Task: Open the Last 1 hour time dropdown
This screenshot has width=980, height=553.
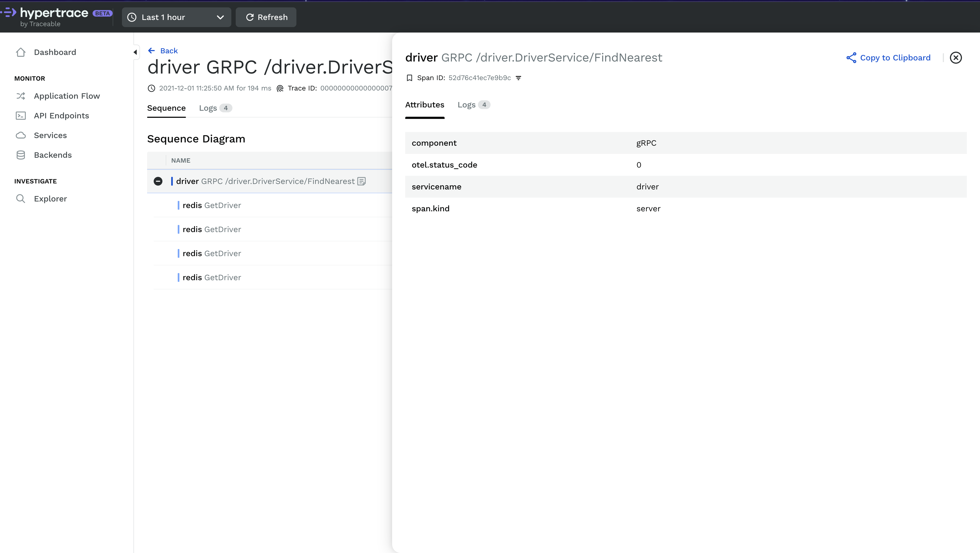Action: pos(176,17)
